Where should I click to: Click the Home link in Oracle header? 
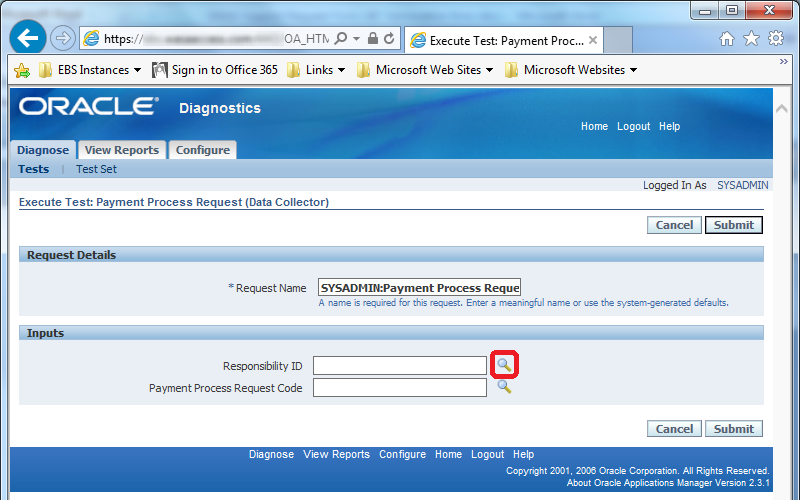pos(594,126)
